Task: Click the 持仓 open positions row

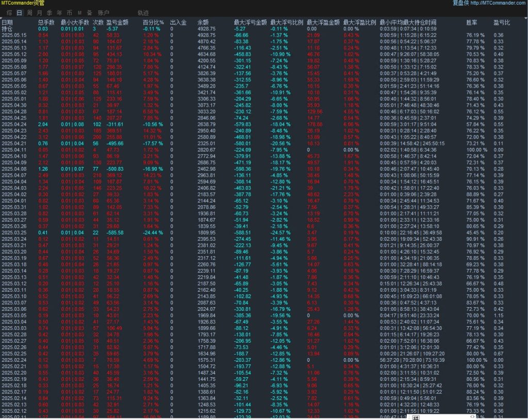Action: click(7, 29)
